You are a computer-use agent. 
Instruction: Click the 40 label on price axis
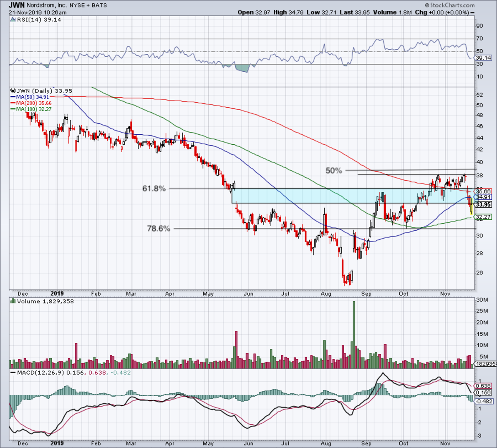pyautogui.click(x=480, y=162)
